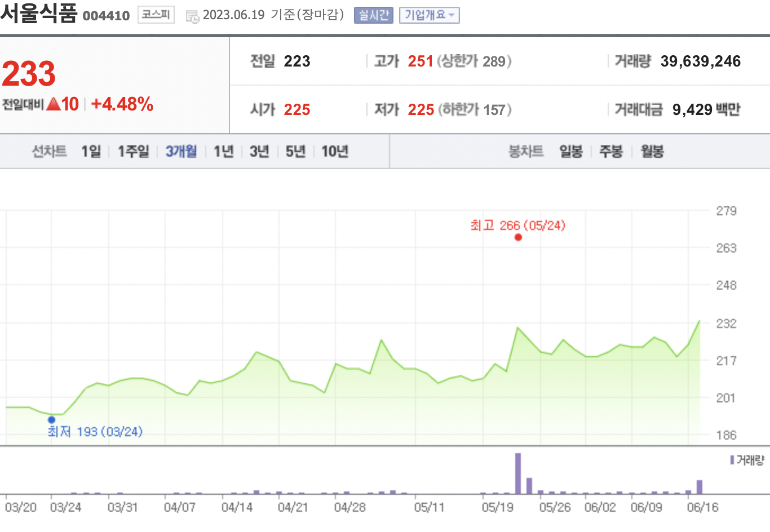Screen dimensions: 770x532
Task: Click the blue 최저 193 low-point dot
Action: point(51,419)
